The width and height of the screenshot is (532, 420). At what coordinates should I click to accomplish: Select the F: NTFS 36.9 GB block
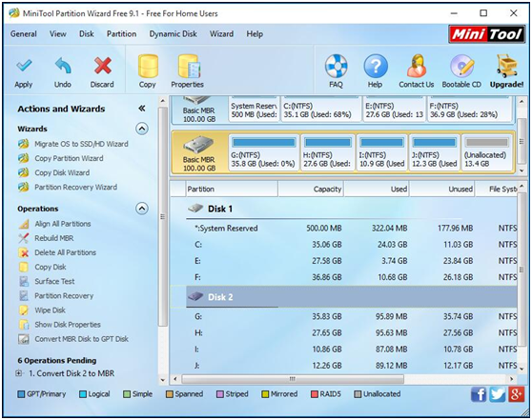pyautogui.click(x=470, y=110)
